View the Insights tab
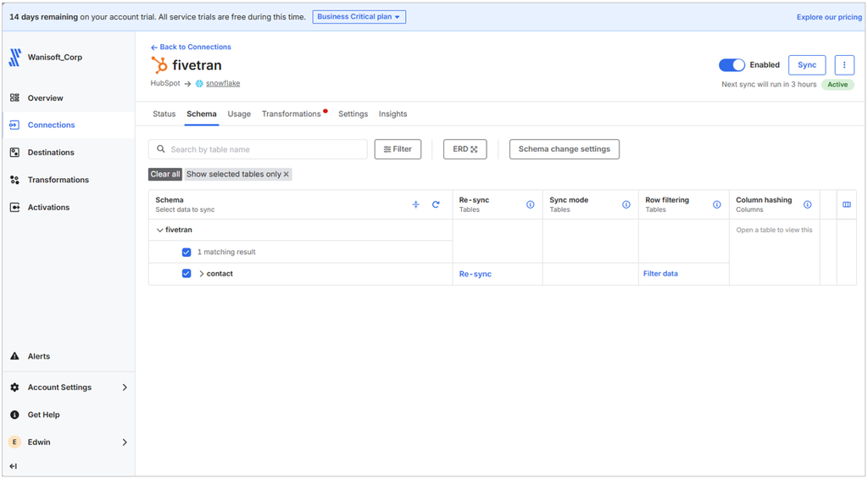 (393, 114)
